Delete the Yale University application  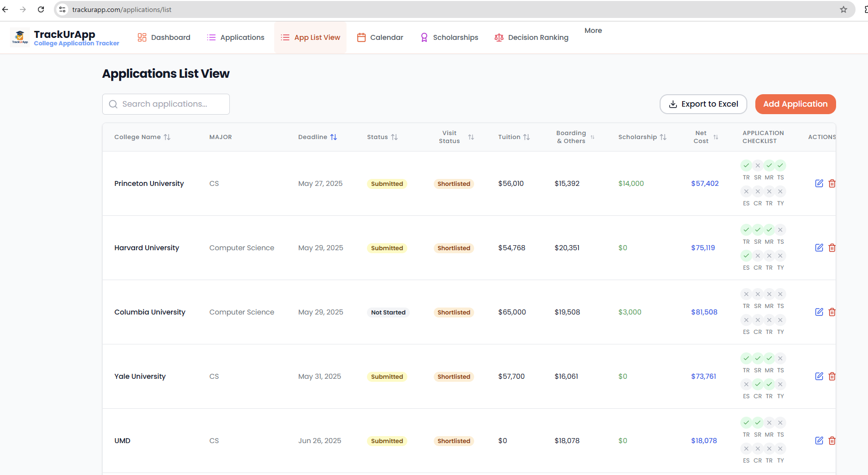click(x=832, y=376)
